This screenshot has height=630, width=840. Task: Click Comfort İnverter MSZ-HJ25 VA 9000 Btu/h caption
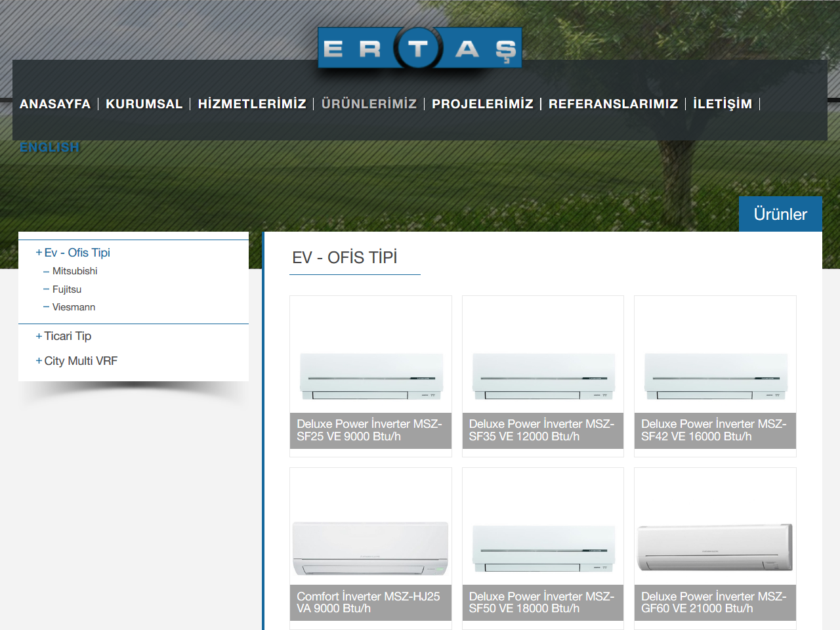pos(371,602)
